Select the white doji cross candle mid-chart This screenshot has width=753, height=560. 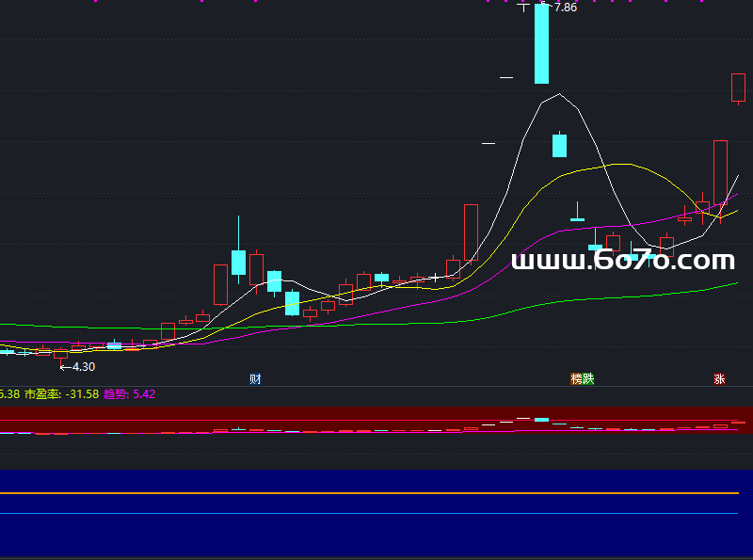(x=435, y=278)
